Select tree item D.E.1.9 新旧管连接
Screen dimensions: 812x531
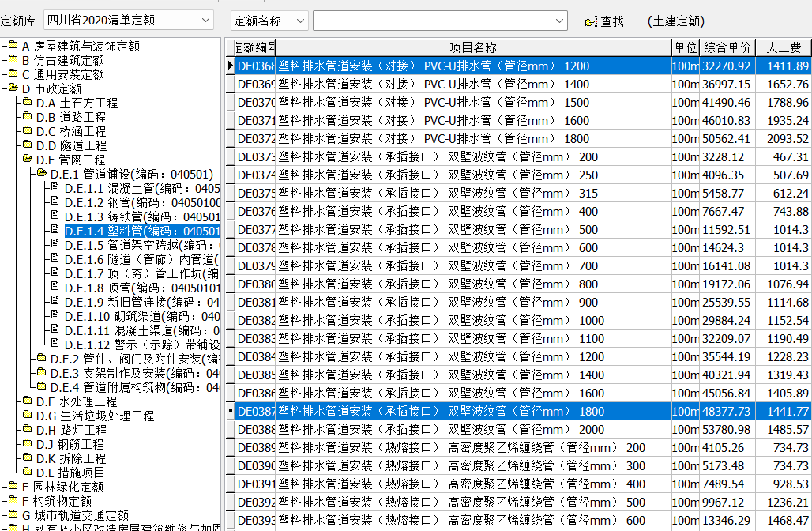[141, 302]
